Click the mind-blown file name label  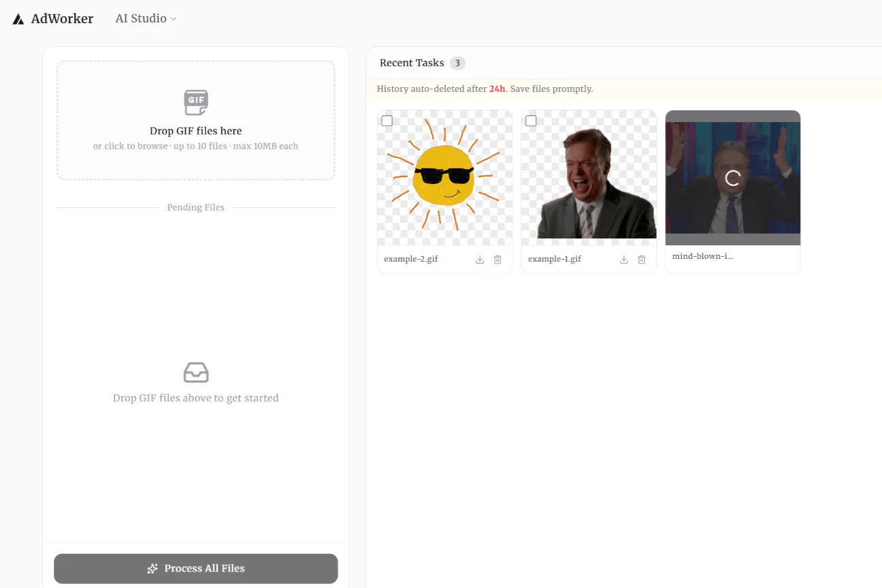coord(703,256)
